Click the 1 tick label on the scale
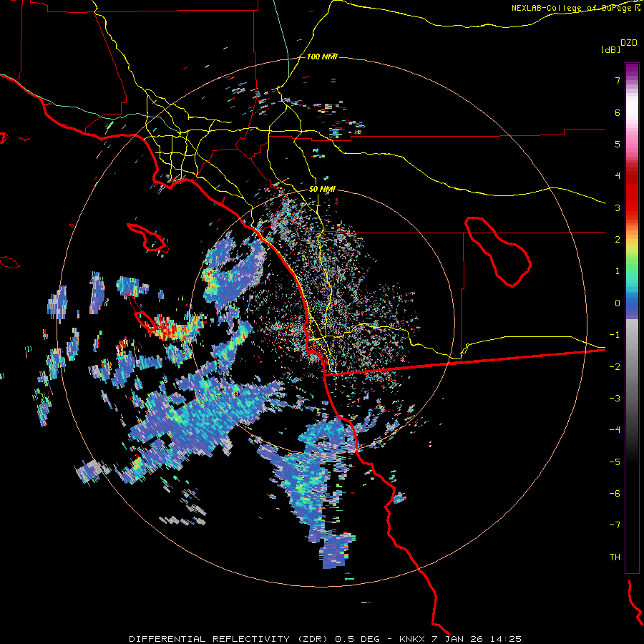This screenshot has width=644, height=644. click(x=618, y=271)
